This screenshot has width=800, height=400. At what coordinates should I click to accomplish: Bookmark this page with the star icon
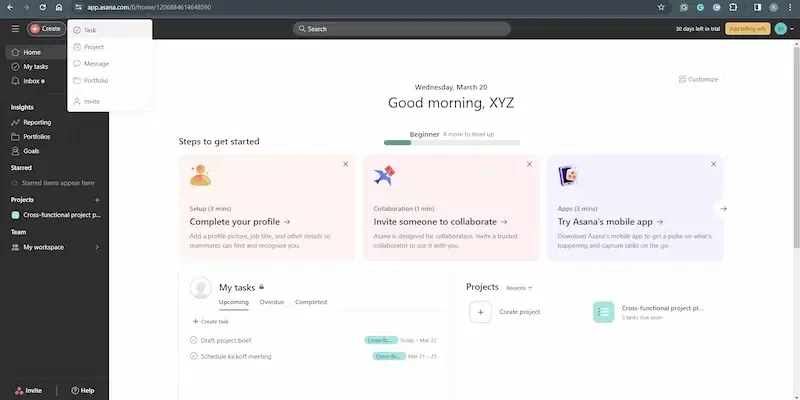(661, 7)
